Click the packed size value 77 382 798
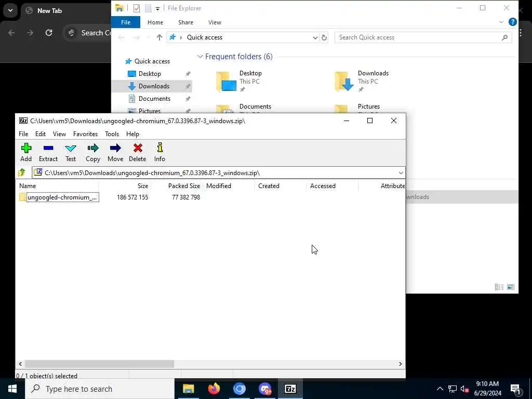Image resolution: width=532 pixels, height=399 pixels. [186, 197]
